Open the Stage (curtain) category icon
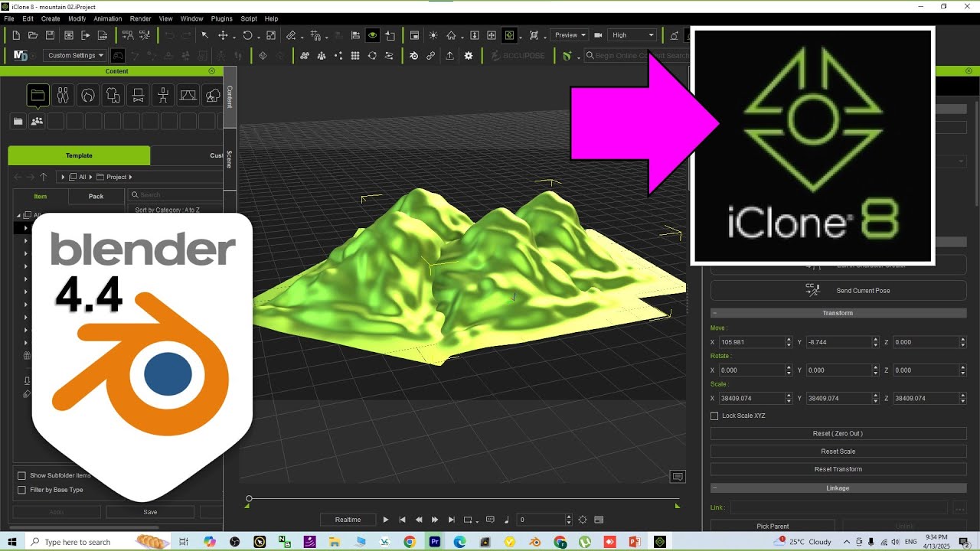980x551 pixels. click(188, 96)
